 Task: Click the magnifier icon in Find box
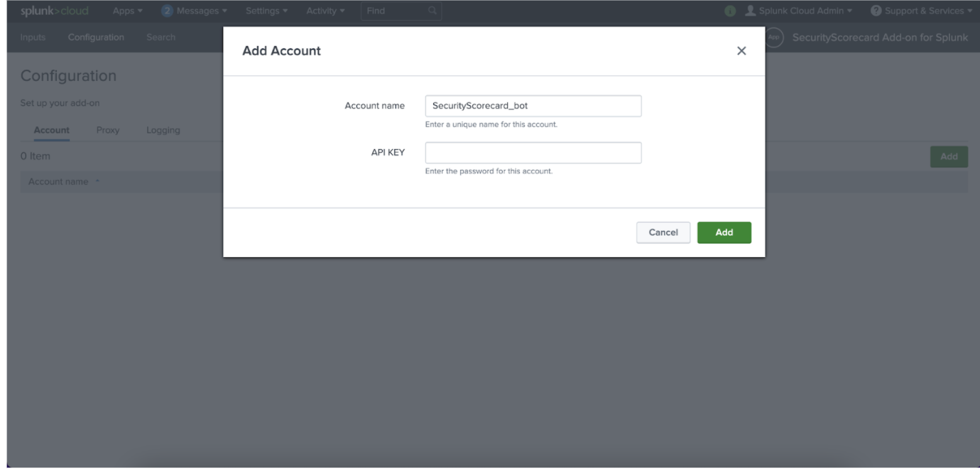[431, 11]
